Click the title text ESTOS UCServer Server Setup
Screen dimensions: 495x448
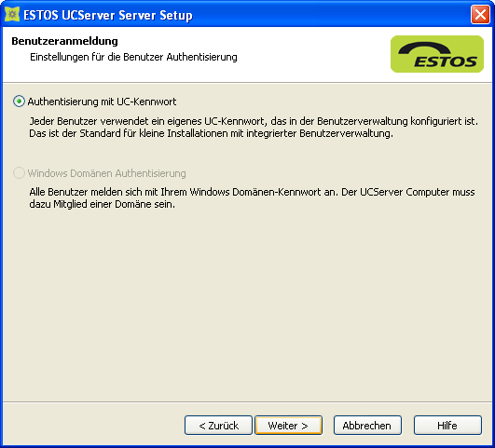(x=108, y=15)
